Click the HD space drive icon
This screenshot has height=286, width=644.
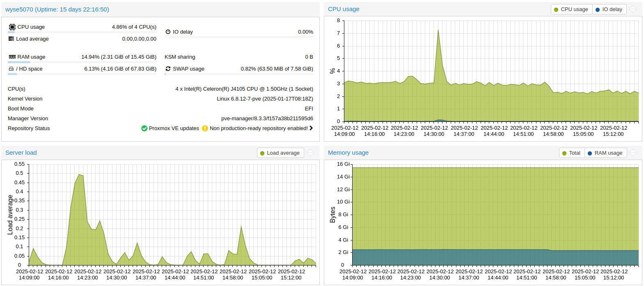tap(11, 69)
